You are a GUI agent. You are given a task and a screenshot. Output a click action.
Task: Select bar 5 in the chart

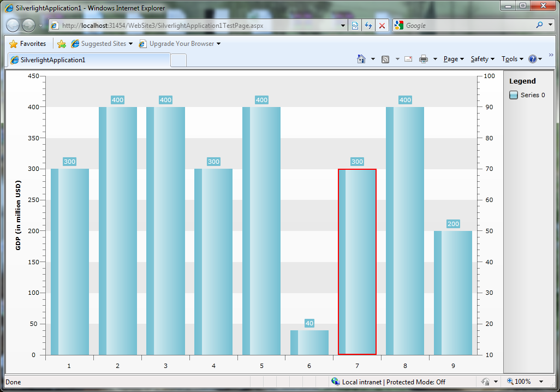pos(261,231)
